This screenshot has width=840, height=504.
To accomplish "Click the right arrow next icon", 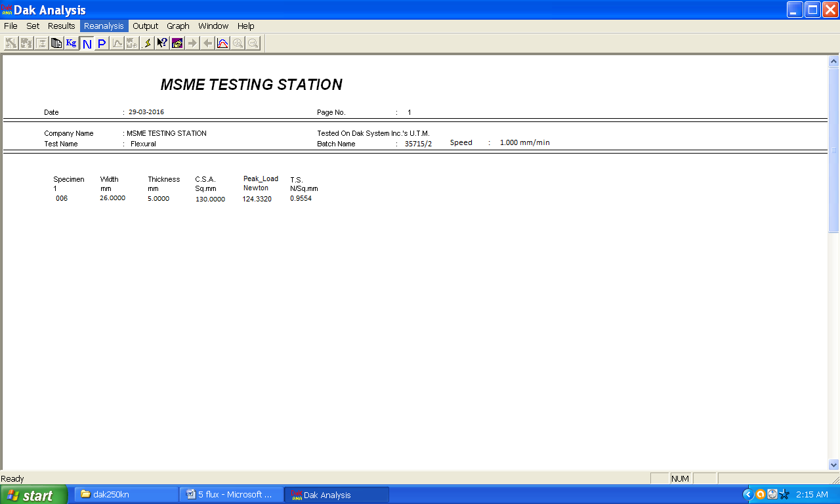I will click(192, 43).
